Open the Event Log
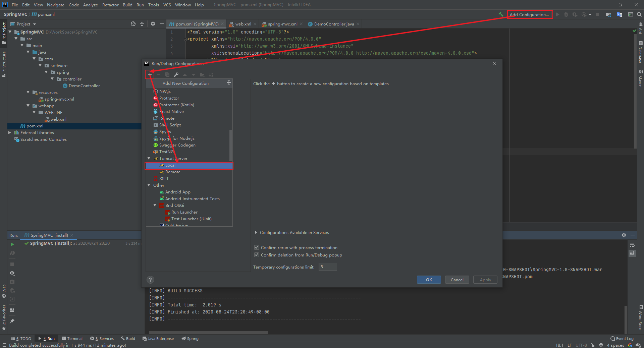The height and width of the screenshot is (348, 644). click(622, 338)
